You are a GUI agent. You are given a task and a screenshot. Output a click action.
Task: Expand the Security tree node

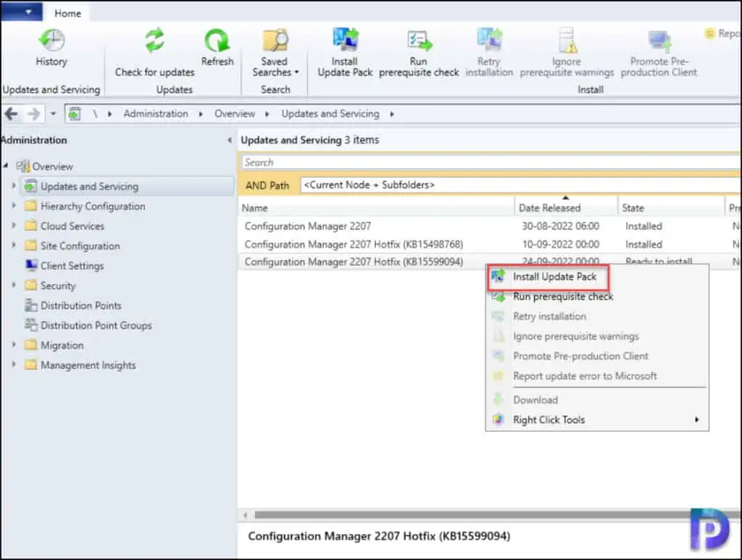pos(14,285)
